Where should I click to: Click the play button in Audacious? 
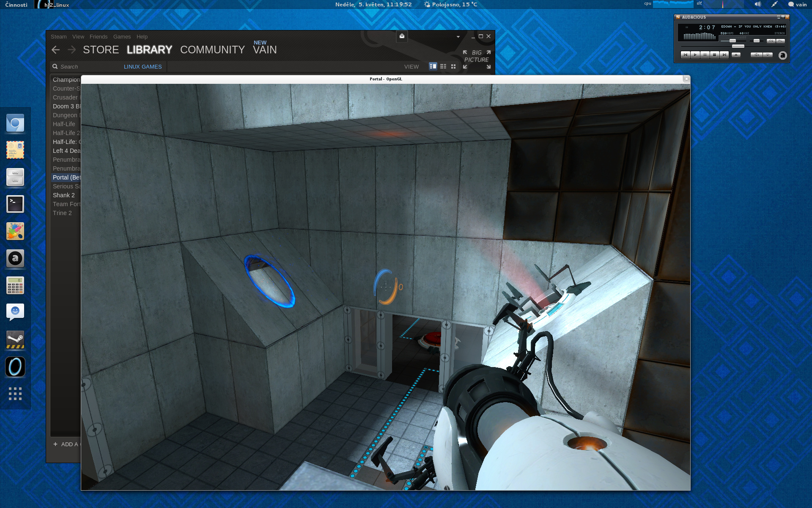point(695,55)
